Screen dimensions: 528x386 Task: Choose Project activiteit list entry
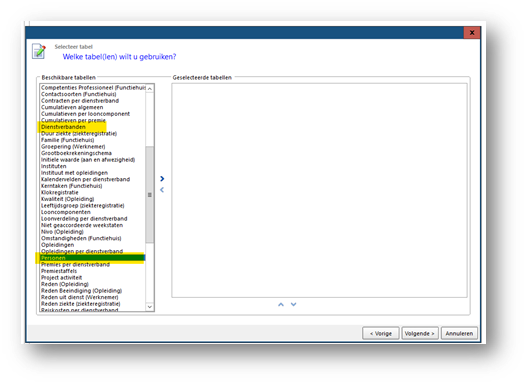(x=62, y=278)
